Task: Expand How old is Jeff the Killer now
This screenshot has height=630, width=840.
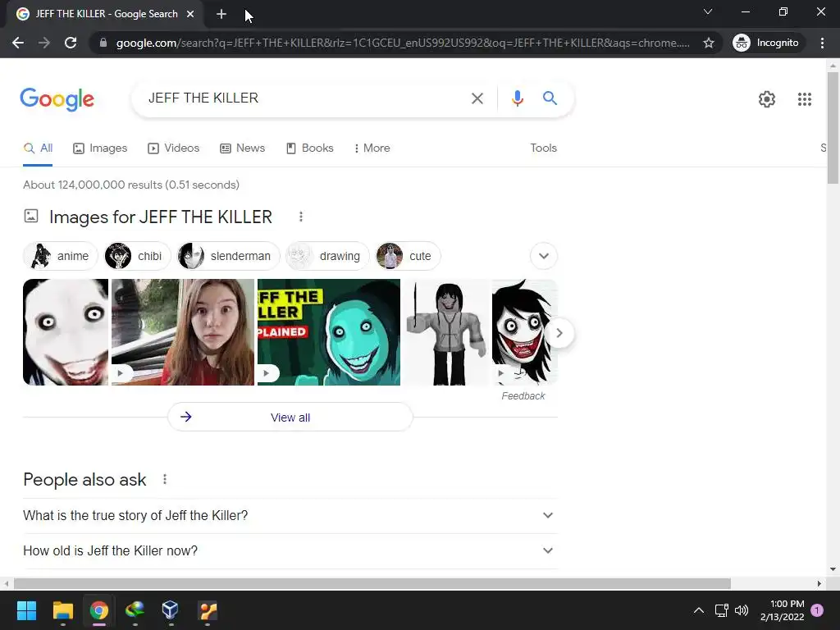Action: click(290, 550)
